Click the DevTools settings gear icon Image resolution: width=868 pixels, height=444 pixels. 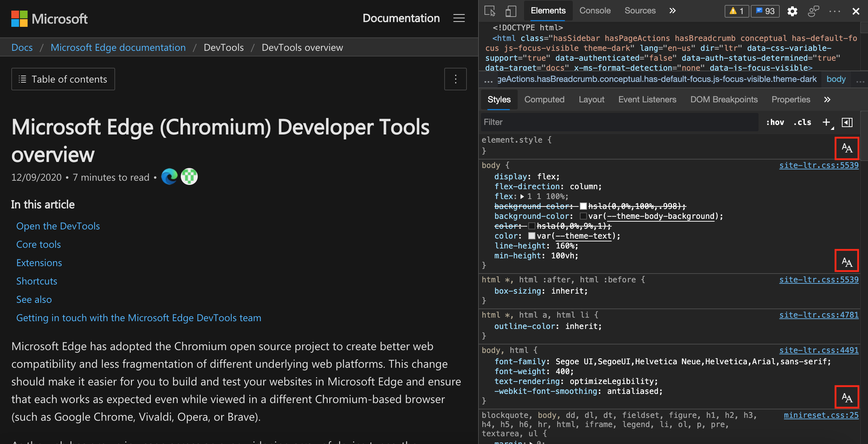[792, 11]
